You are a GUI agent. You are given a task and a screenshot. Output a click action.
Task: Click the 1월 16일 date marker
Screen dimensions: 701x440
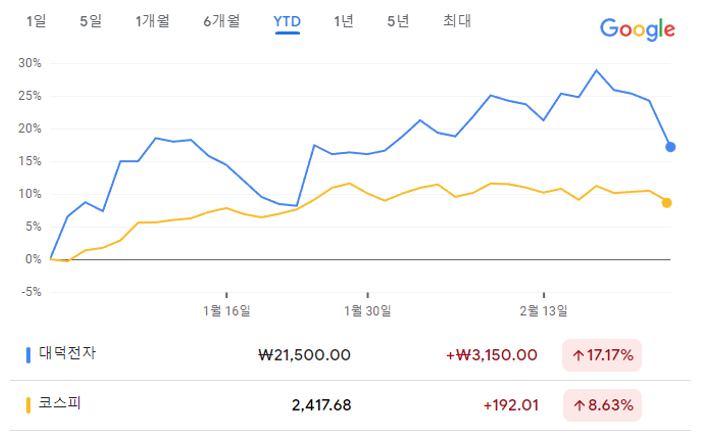(x=227, y=310)
